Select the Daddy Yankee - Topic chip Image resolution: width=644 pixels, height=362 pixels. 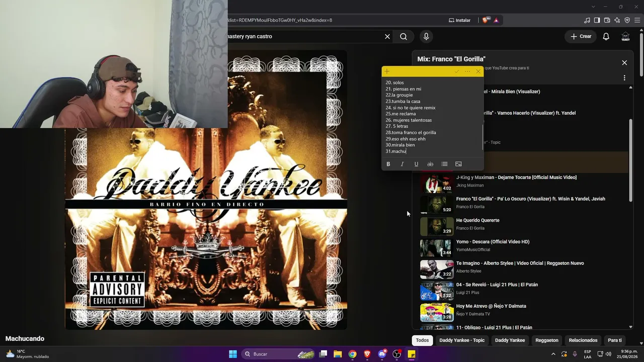(462, 340)
